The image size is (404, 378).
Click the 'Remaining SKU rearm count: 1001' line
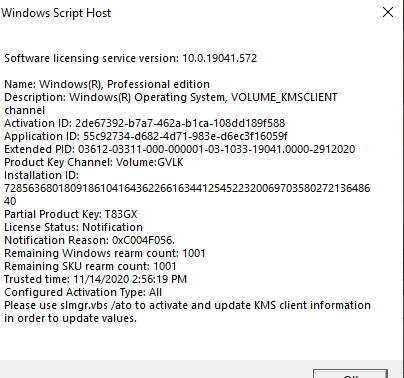90,266
